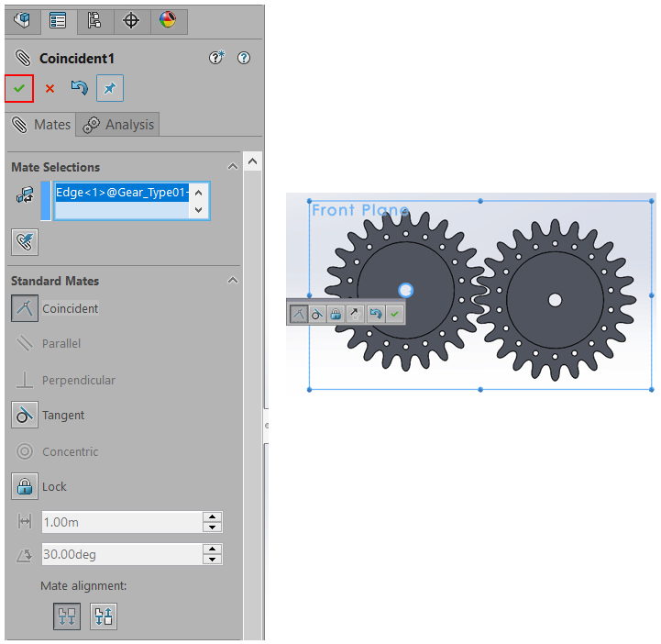The width and height of the screenshot is (661, 644).
Task: Click the Front Plane label
Action: (360, 210)
